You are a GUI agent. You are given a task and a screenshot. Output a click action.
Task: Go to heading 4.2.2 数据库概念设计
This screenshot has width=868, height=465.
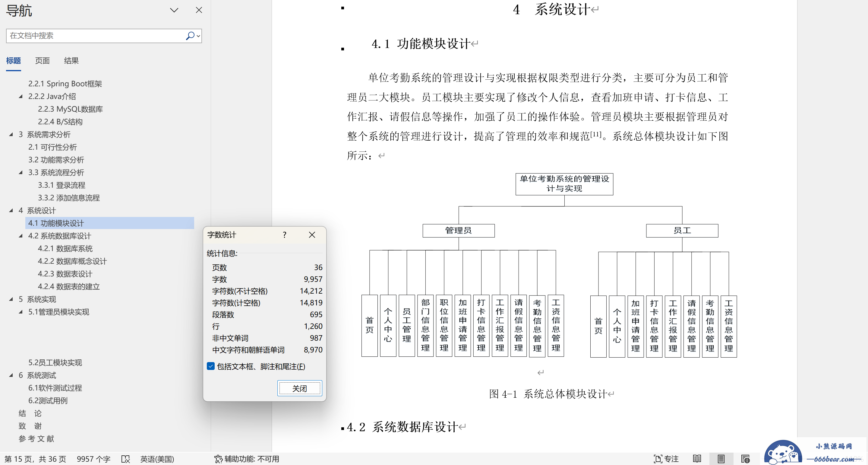[72, 261]
